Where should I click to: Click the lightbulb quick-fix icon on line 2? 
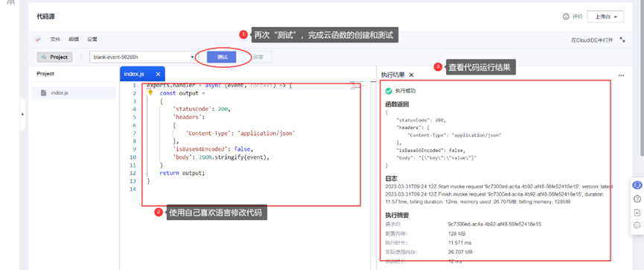150,92
